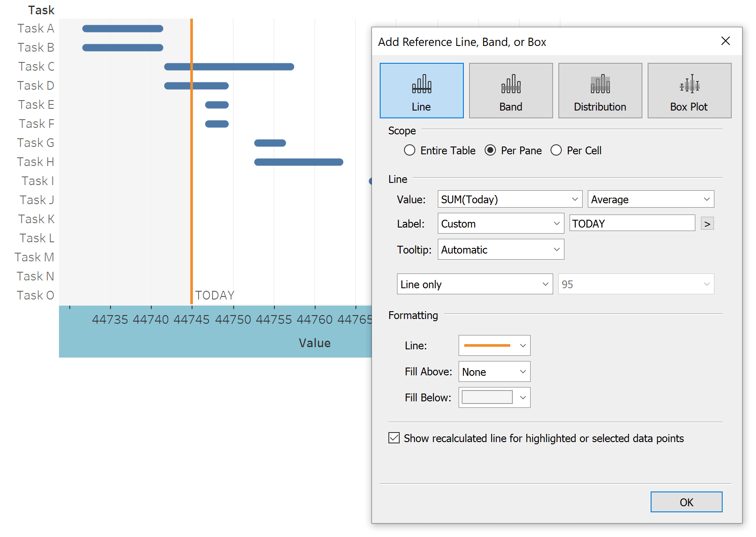
Task: Click OK to confirm reference line
Action: tap(686, 502)
